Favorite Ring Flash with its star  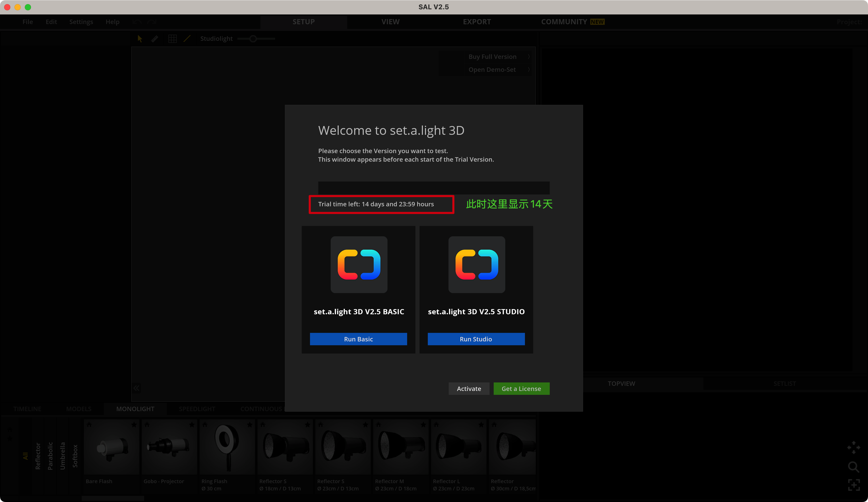tap(250, 425)
